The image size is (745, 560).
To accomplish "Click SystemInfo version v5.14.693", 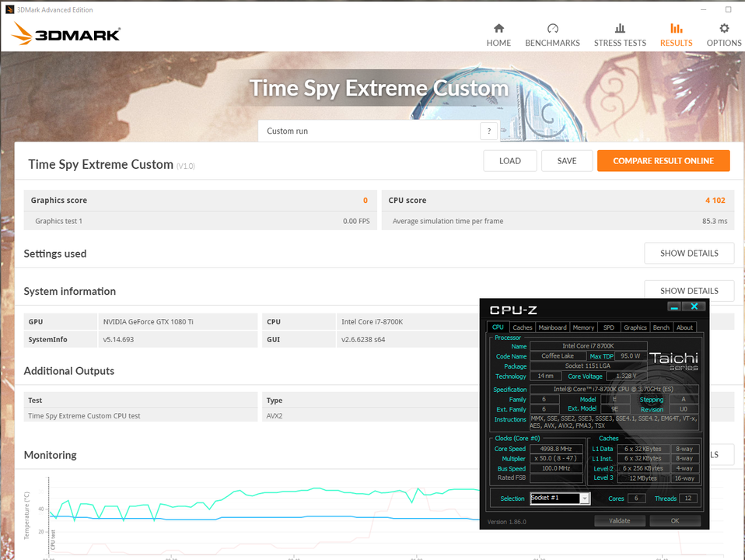I will point(178,339).
